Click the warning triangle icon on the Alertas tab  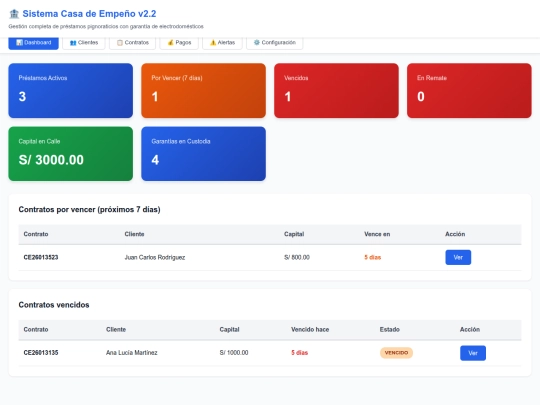(213, 43)
